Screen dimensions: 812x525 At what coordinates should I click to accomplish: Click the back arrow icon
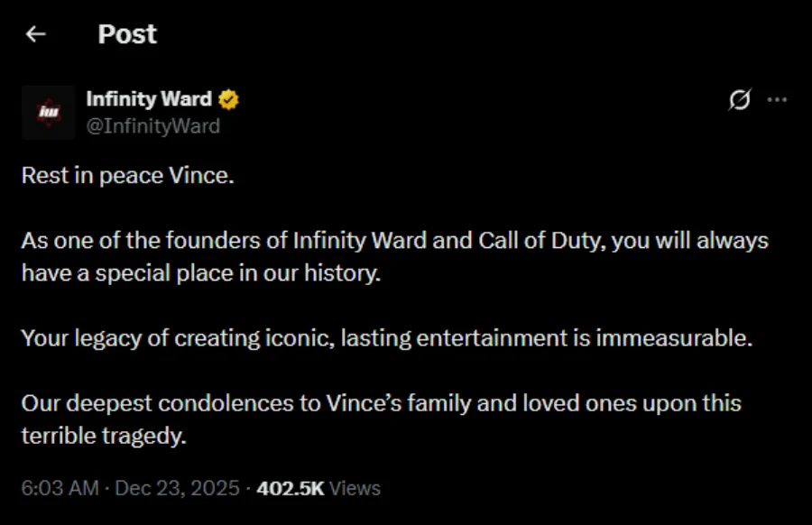coord(36,34)
